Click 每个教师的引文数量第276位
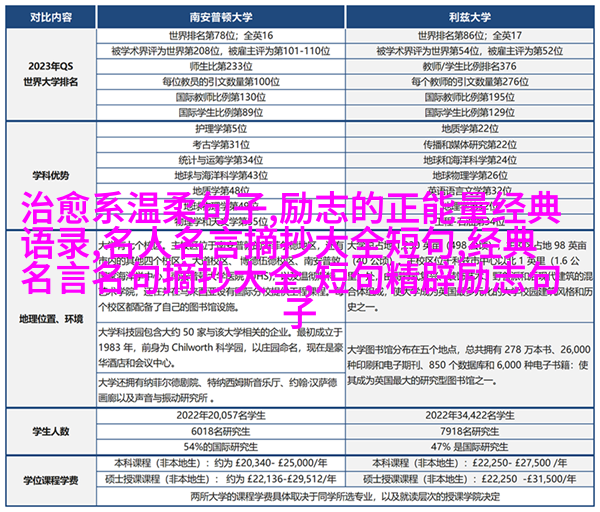Screen dimensions: 600x512 coord(470,82)
